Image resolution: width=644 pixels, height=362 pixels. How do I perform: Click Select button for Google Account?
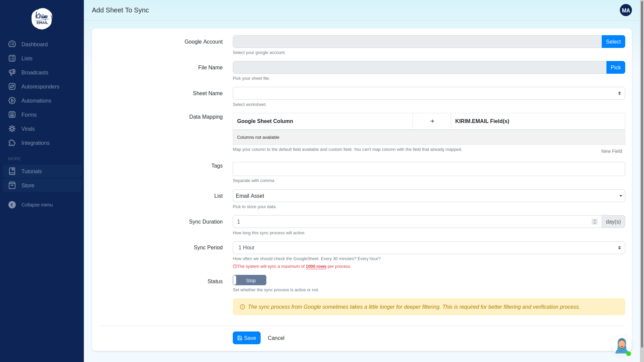pos(613,42)
